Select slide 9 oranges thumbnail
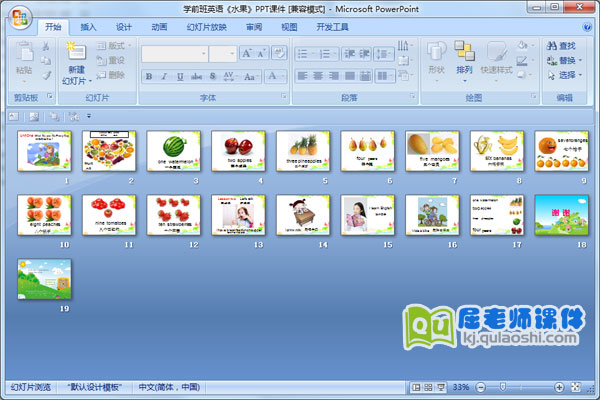Image resolution: width=600 pixels, height=400 pixels. tap(561, 151)
